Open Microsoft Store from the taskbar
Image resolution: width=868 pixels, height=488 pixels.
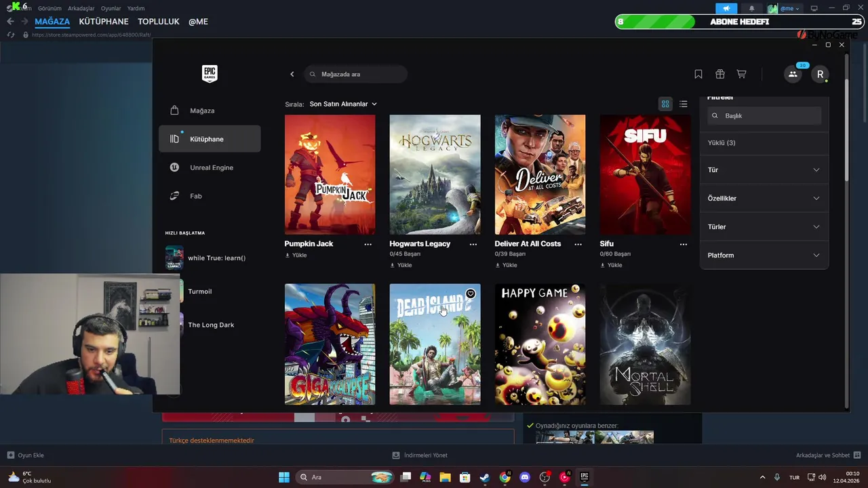pyautogui.click(x=465, y=477)
